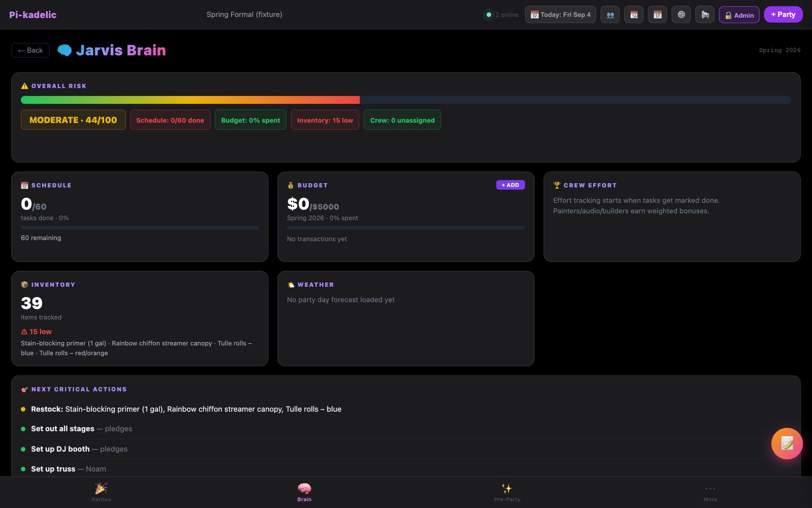Switch to the Parties tab label
Image resolution: width=812 pixels, height=508 pixels.
(x=101, y=499)
